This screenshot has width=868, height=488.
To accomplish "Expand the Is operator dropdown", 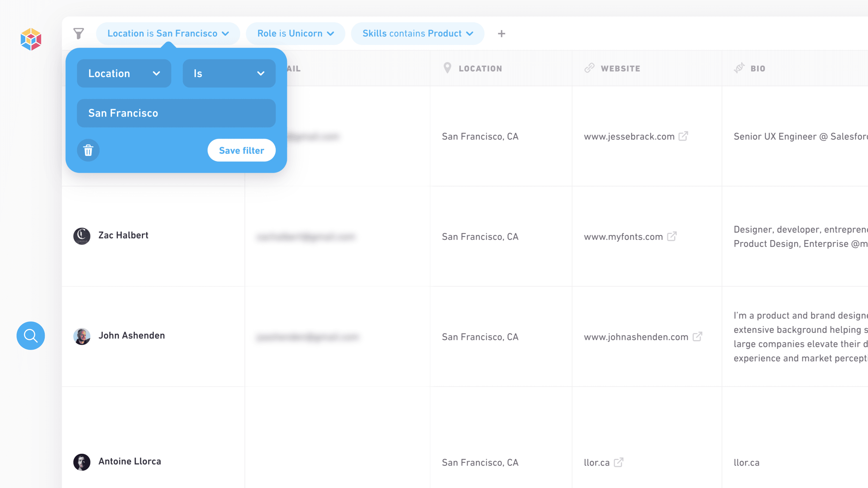I will tap(229, 74).
